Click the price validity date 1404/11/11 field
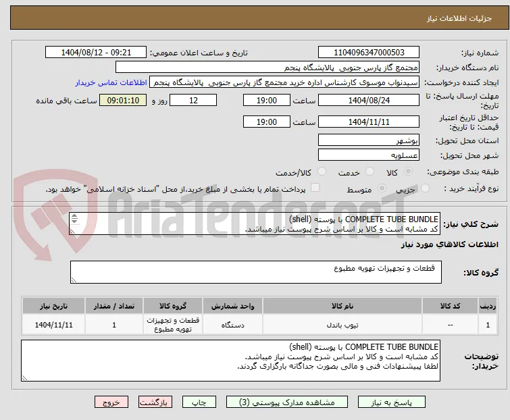Image resolution: width=510 pixels, height=420 pixels. (x=369, y=122)
